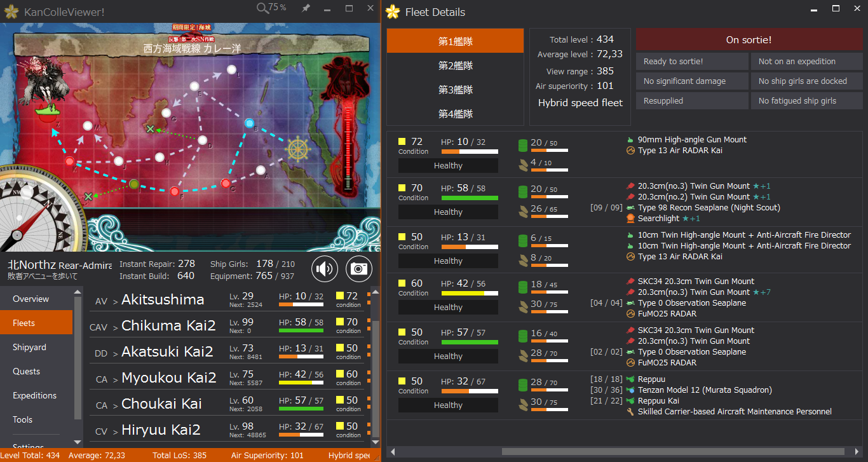Click 20.3cm(no.3) Twin Gun Mount +1 icon
The height and width of the screenshot is (462, 868).
point(630,186)
